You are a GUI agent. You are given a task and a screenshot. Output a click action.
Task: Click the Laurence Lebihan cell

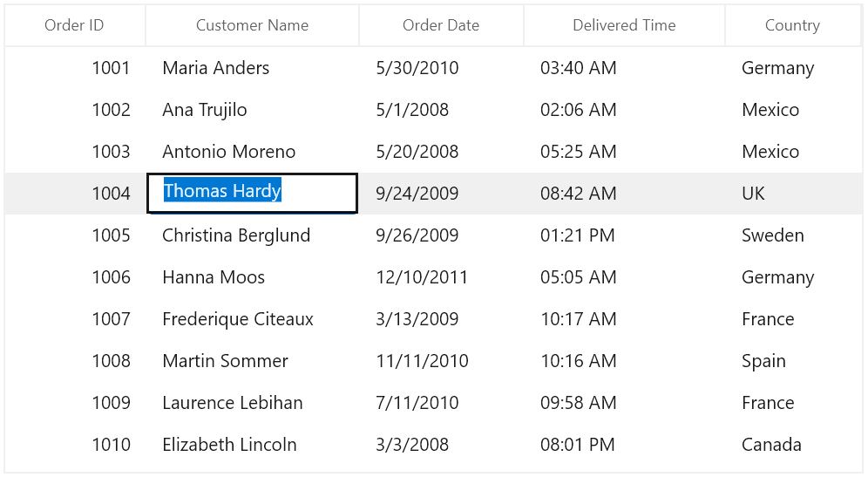pos(252,403)
